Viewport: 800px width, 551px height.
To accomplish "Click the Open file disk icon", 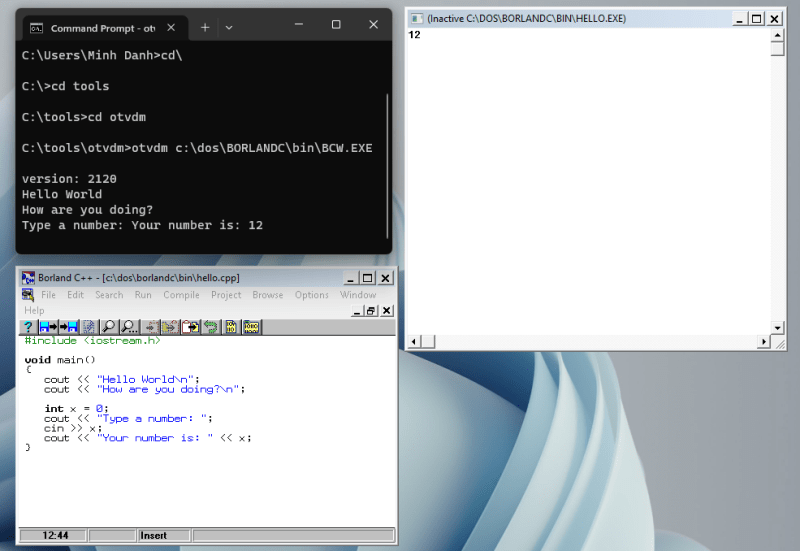I will point(48,327).
